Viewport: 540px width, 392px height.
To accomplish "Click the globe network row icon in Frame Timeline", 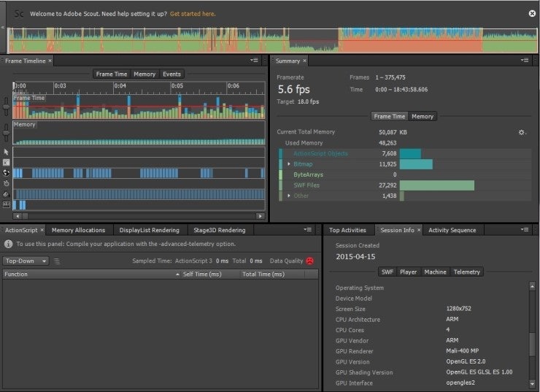I will click(7, 173).
